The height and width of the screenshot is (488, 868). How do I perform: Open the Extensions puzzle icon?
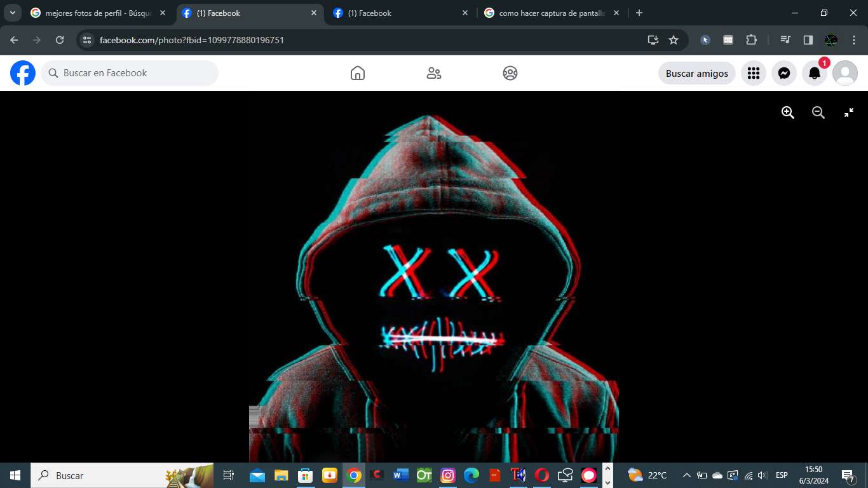[751, 40]
